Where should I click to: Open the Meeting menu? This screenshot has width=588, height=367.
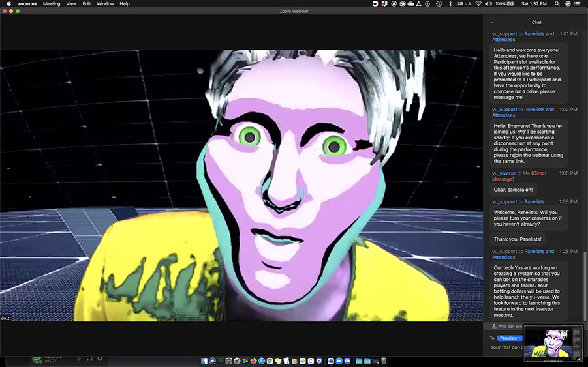(x=52, y=4)
